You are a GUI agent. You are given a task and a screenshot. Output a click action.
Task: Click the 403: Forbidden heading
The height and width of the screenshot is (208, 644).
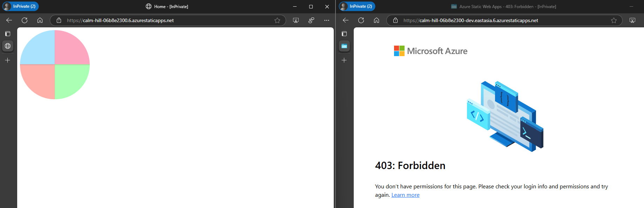(410, 166)
